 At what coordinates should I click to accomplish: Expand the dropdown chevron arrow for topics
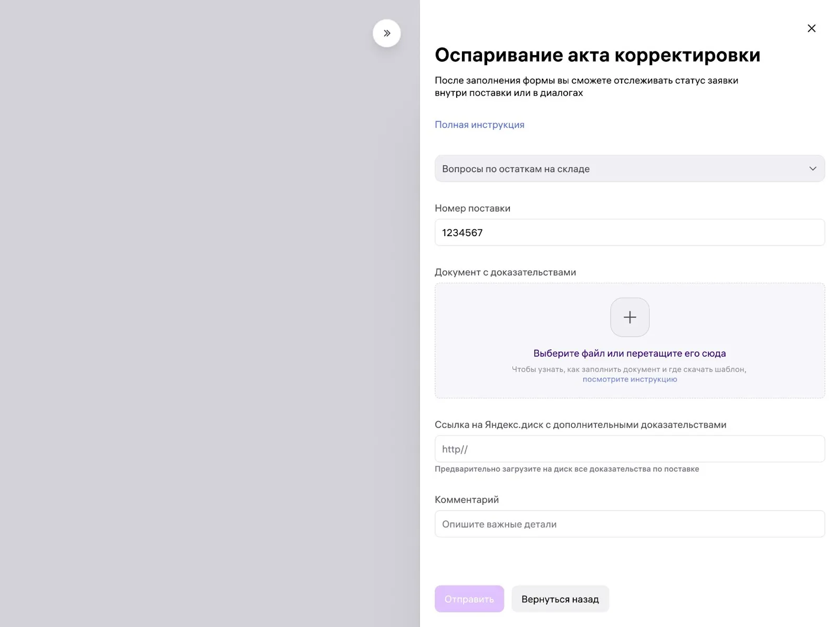(813, 168)
